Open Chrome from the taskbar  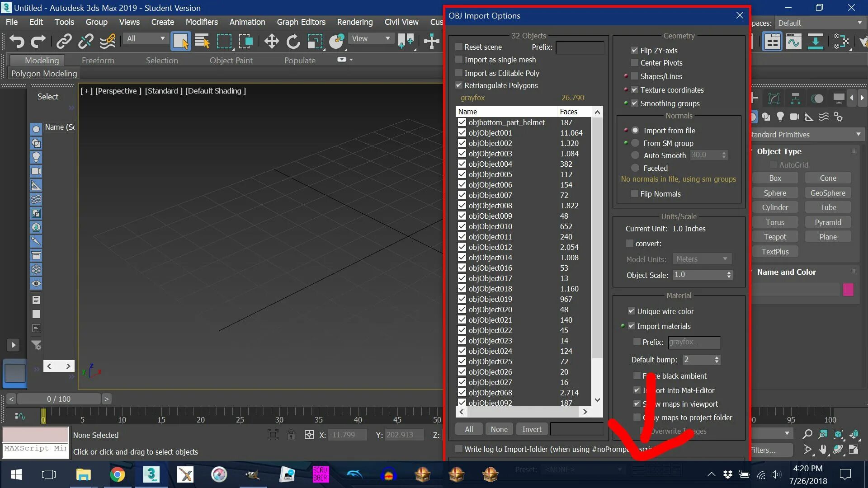[117, 474]
